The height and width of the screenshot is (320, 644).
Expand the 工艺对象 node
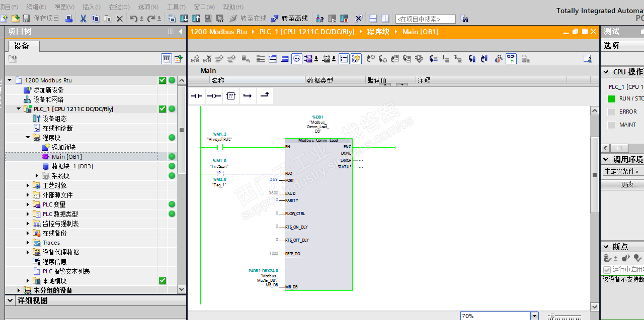[28, 185]
